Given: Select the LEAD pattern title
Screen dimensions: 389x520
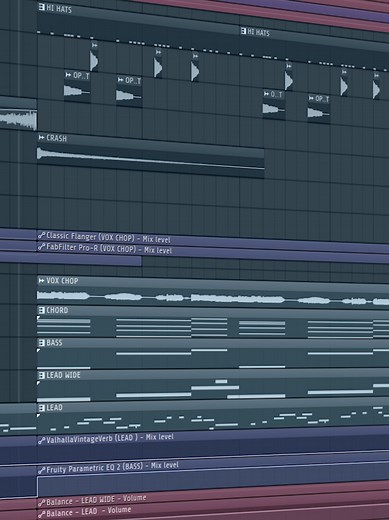Looking at the screenshot, I should pos(54,408).
